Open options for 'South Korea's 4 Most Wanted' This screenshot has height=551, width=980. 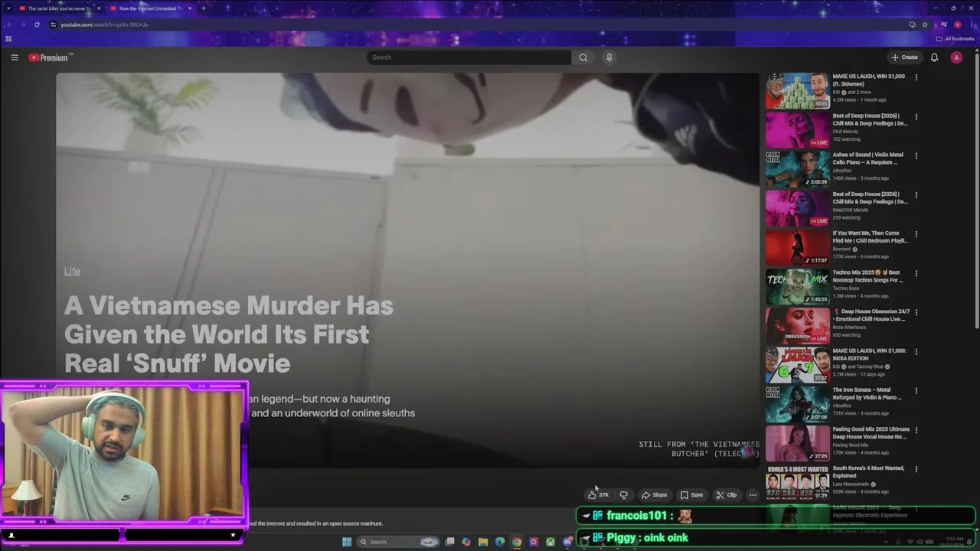pyautogui.click(x=916, y=468)
